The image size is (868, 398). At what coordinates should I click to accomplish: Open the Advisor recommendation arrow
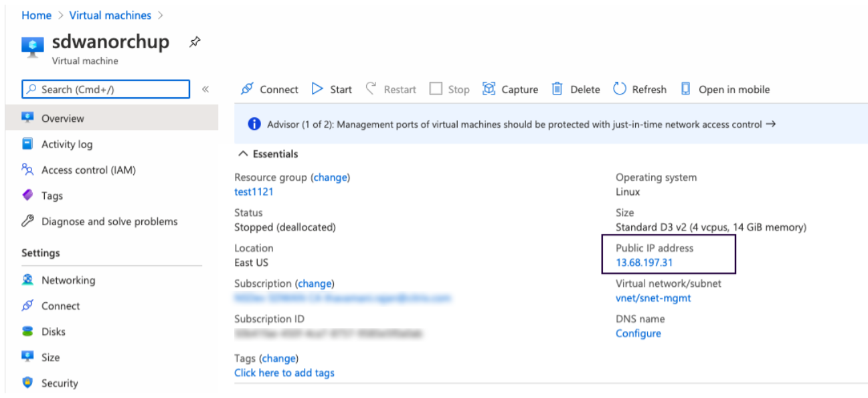pos(770,124)
